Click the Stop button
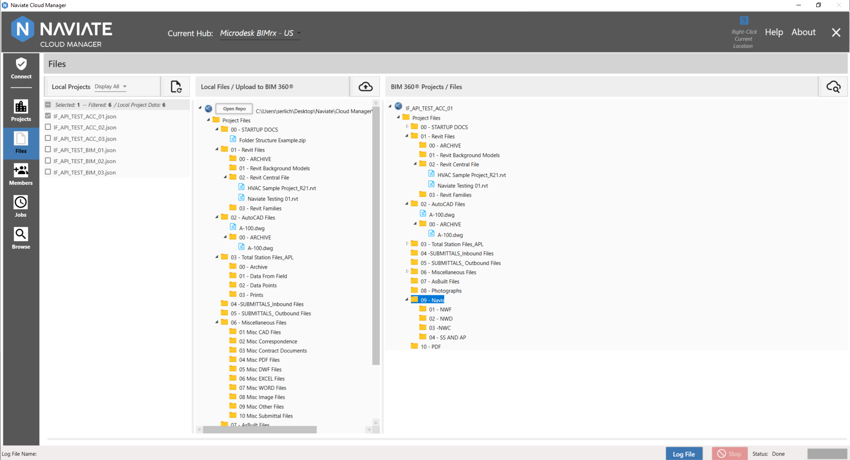This screenshot has height=460, width=850. coord(730,454)
